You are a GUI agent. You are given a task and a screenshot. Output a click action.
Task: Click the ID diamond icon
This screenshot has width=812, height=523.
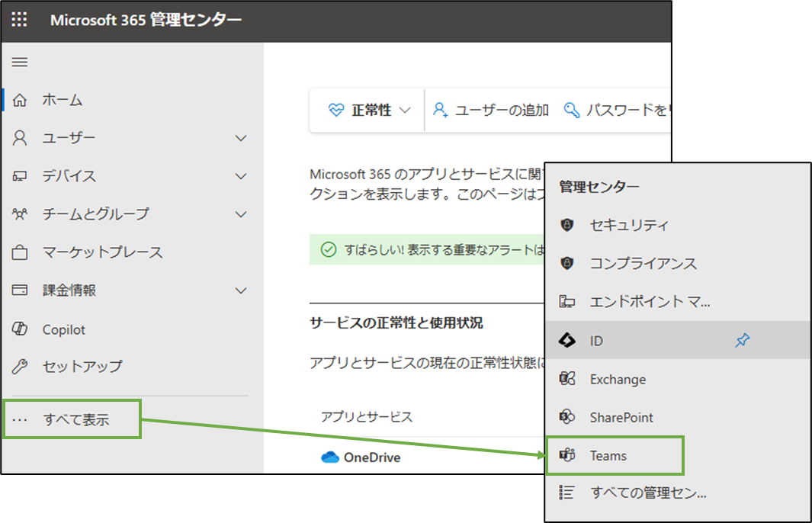567,340
